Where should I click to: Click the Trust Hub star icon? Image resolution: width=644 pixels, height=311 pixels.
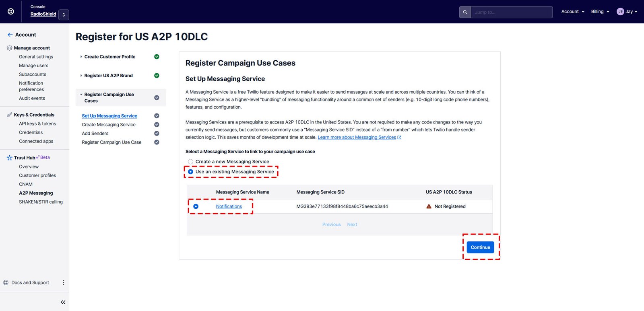click(x=9, y=158)
